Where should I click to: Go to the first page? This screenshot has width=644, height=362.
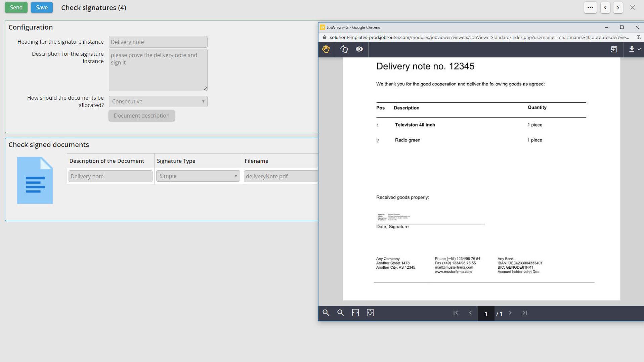(x=456, y=313)
